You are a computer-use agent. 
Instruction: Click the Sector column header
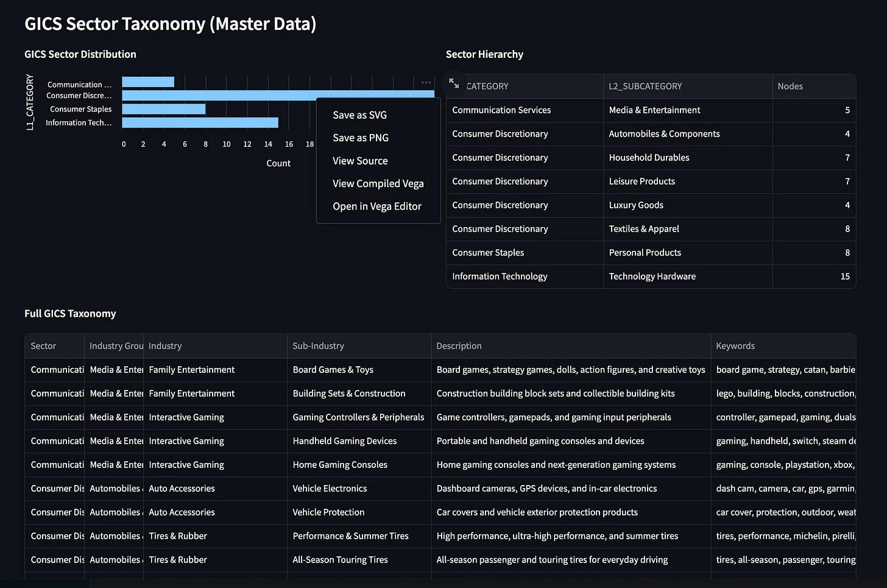pos(43,345)
